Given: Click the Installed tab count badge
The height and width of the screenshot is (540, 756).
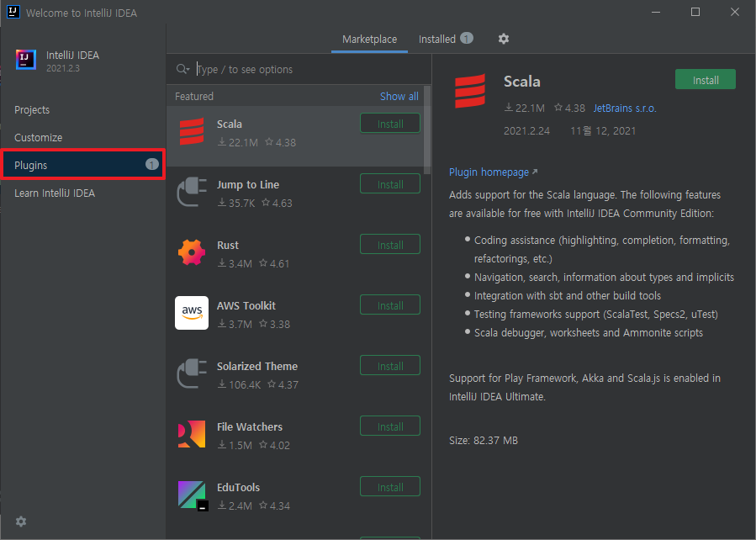Looking at the screenshot, I should click(x=466, y=38).
